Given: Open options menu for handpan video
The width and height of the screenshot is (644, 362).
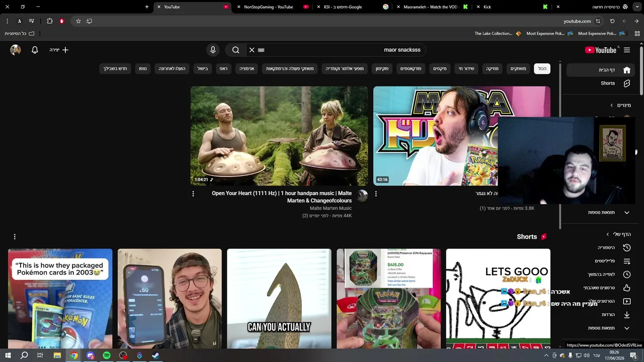Looking at the screenshot, I should tap(193, 194).
